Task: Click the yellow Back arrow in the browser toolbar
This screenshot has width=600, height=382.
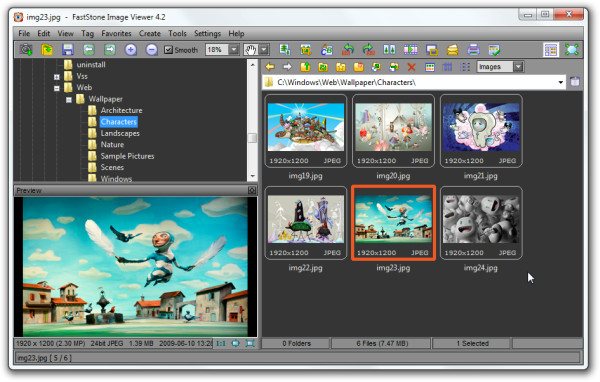Action: pyautogui.click(x=270, y=67)
